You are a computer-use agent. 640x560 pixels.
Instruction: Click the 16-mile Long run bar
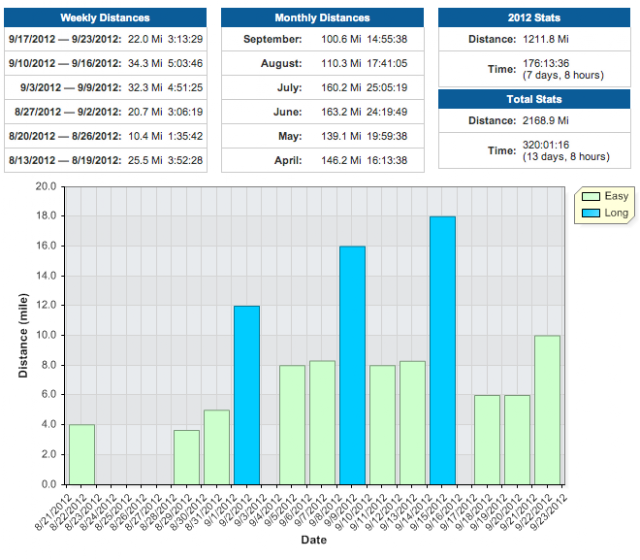click(352, 365)
